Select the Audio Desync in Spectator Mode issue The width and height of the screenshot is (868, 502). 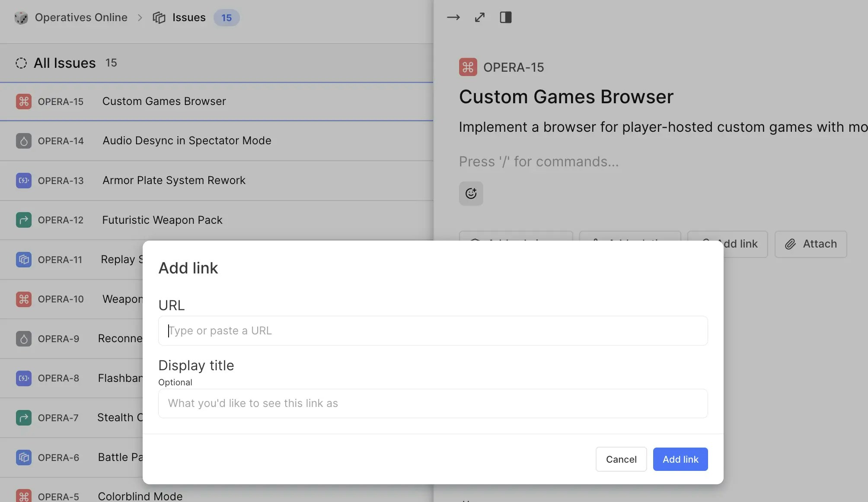[x=187, y=141]
